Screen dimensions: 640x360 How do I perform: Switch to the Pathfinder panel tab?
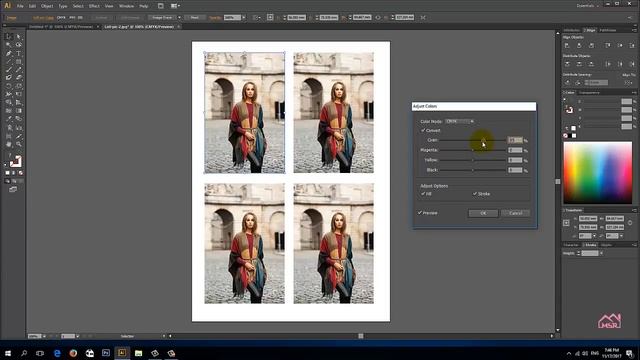(608, 30)
